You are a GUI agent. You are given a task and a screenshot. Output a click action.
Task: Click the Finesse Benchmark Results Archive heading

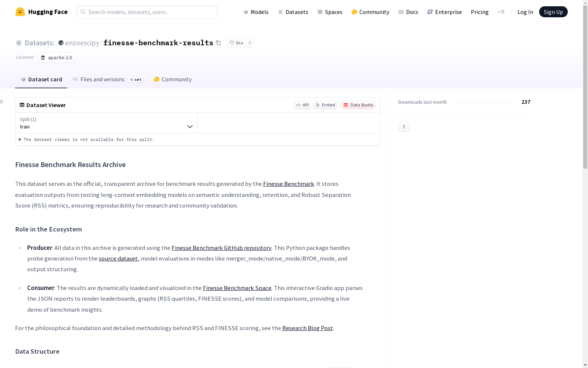coord(70,165)
